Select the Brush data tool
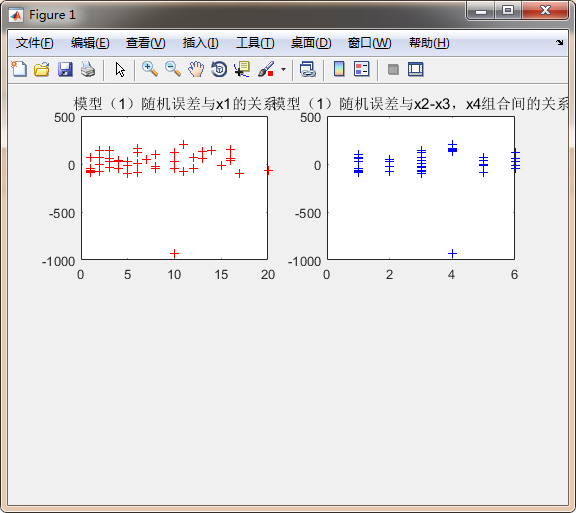The width and height of the screenshot is (576, 513). coord(266,69)
